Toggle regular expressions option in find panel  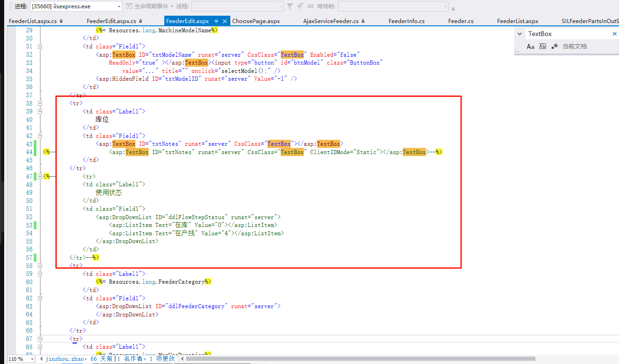click(x=554, y=46)
